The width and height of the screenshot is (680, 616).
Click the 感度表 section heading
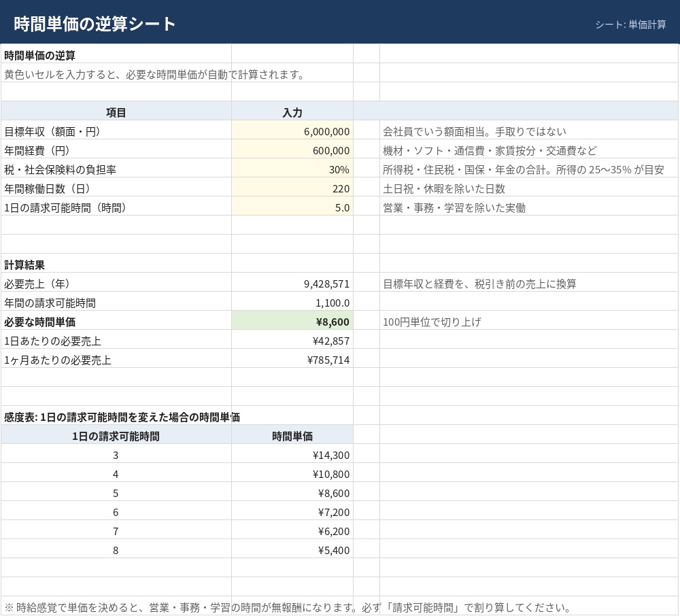[122, 417]
